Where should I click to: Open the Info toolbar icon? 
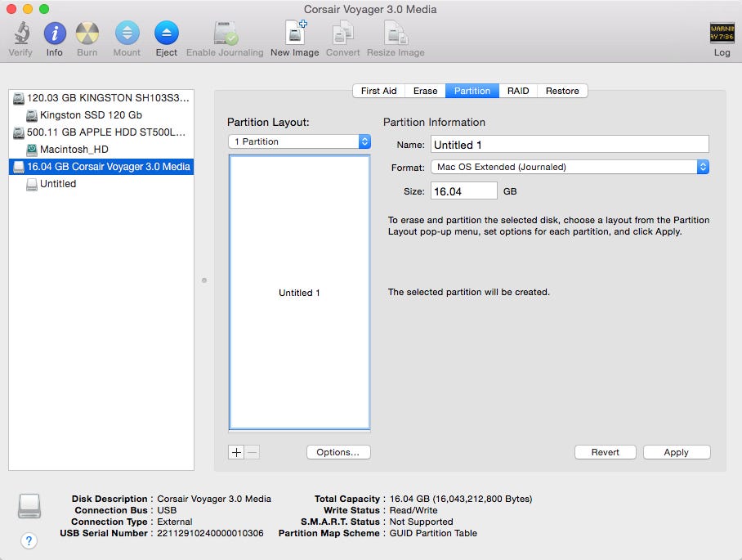pos(55,34)
